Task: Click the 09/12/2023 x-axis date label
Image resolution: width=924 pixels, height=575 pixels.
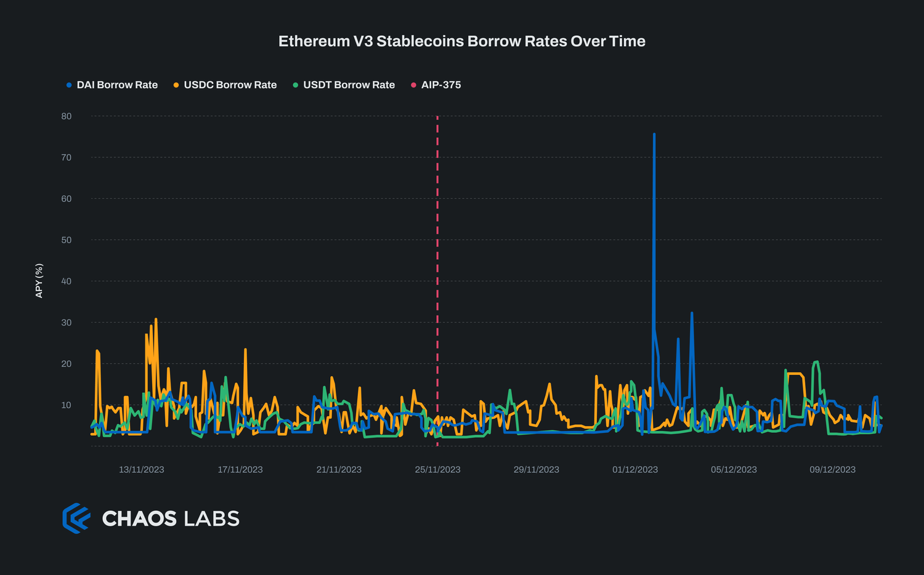Action: click(832, 470)
